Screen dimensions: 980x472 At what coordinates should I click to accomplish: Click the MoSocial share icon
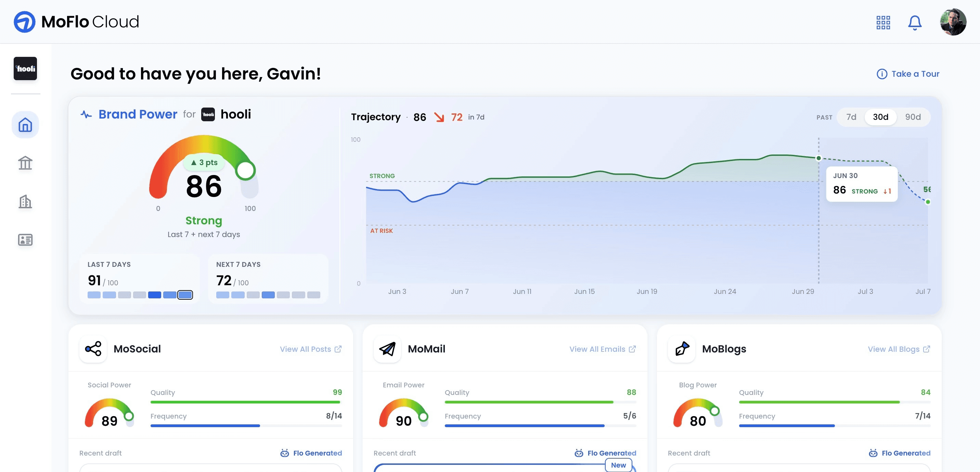coord(93,349)
